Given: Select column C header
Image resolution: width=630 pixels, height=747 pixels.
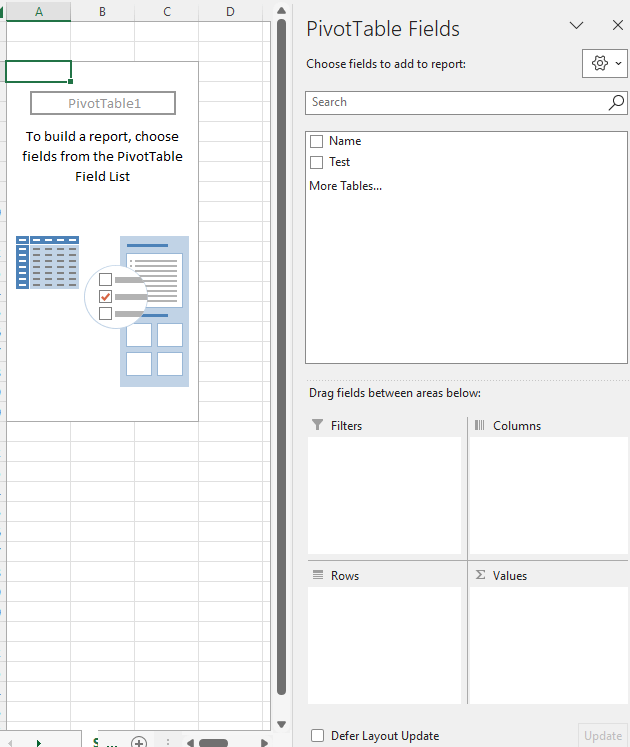Looking at the screenshot, I should click(x=167, y=11).
